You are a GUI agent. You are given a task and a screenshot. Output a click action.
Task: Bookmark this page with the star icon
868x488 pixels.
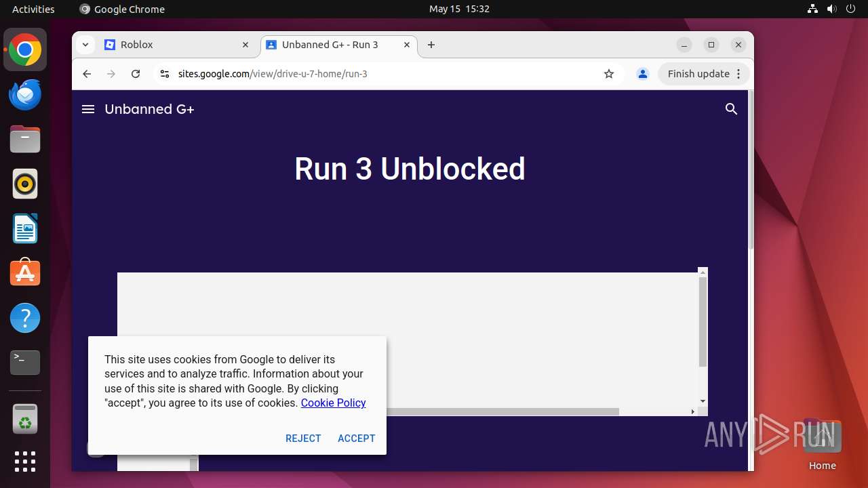click(x=609, y=74)
